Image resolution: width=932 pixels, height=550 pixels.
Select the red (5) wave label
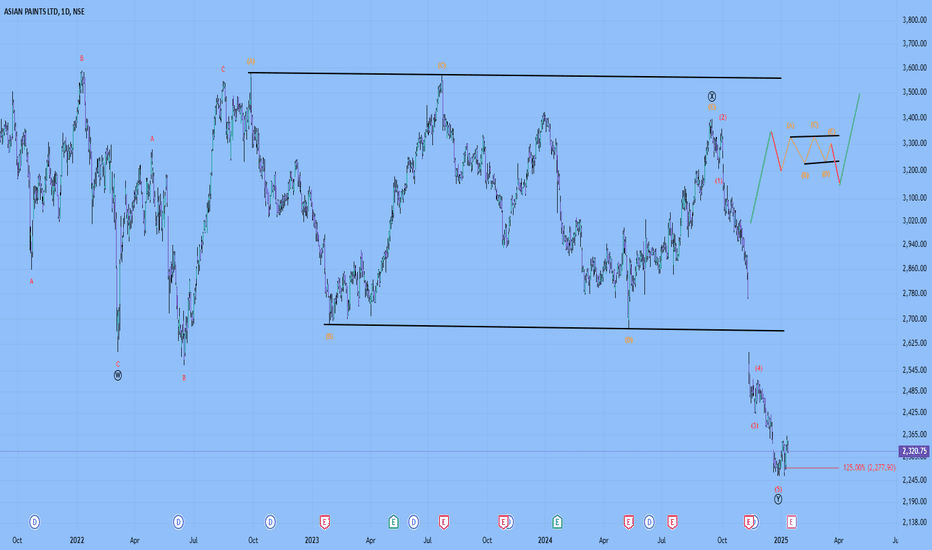778,489
